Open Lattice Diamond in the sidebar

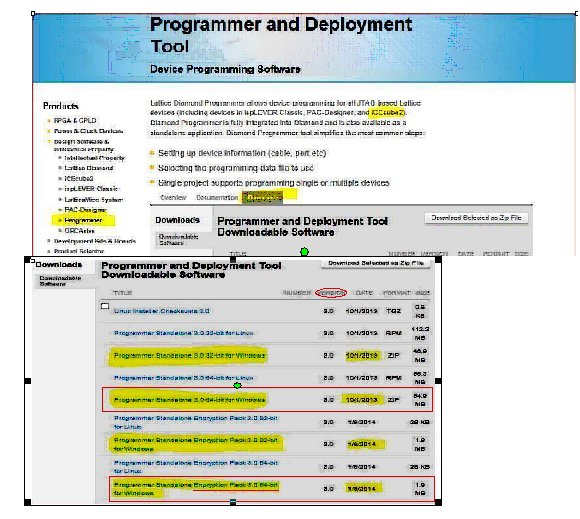(89, 168)
